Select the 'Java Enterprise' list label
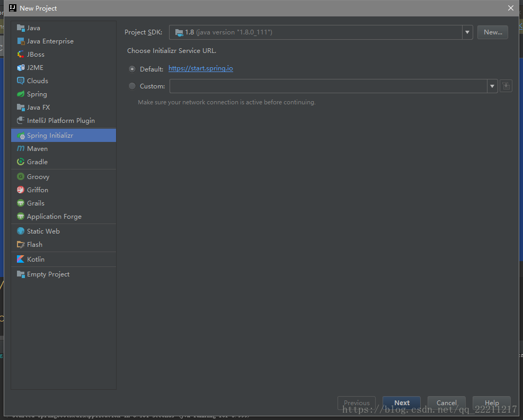This screenshot has width=523, height=420. [50, 41]
